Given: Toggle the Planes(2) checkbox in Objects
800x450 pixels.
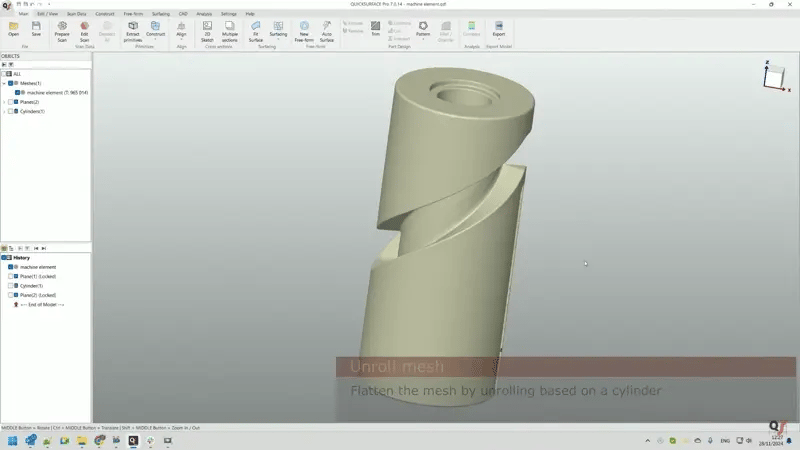Looking at the screenshot, I should tap(10, 102).
